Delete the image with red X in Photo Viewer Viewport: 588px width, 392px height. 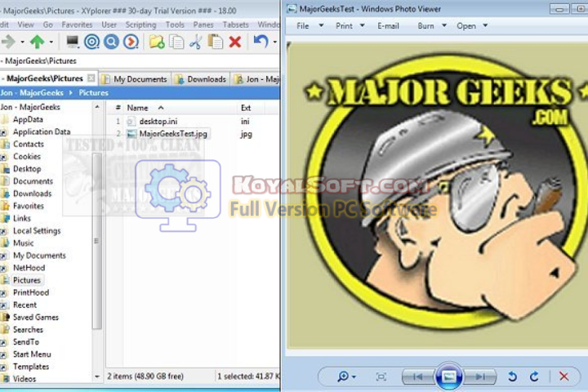(x=563, y=376)
